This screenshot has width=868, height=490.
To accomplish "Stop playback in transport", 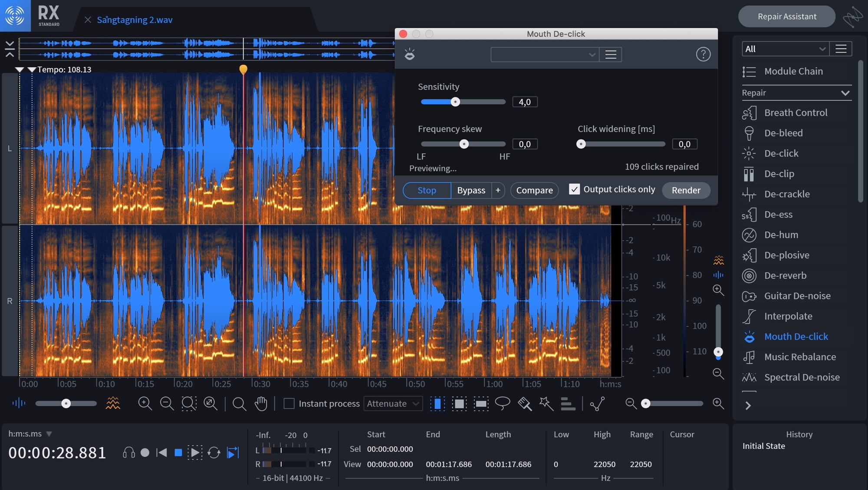I will click(x=178, y=453).
